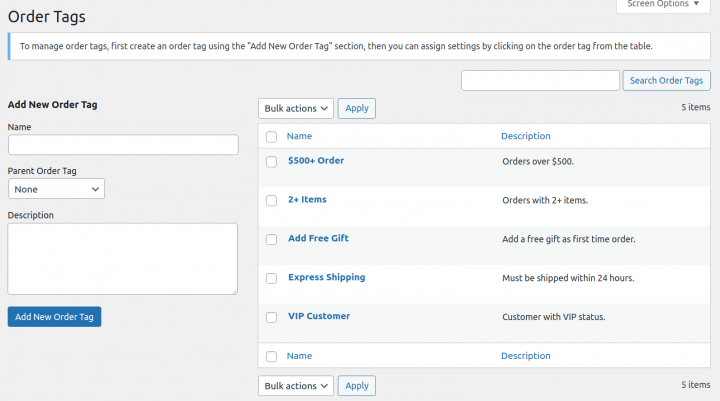Click the Parent Order Tag field label
The width and height of the screenshot is (720, 401).
pyautogui.click(x=42, y=171)
